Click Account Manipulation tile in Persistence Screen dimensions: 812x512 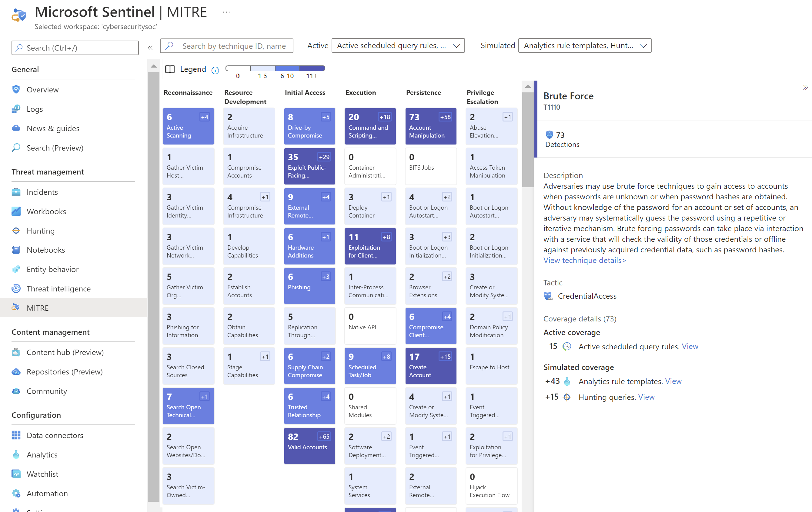tap(429, 126)
